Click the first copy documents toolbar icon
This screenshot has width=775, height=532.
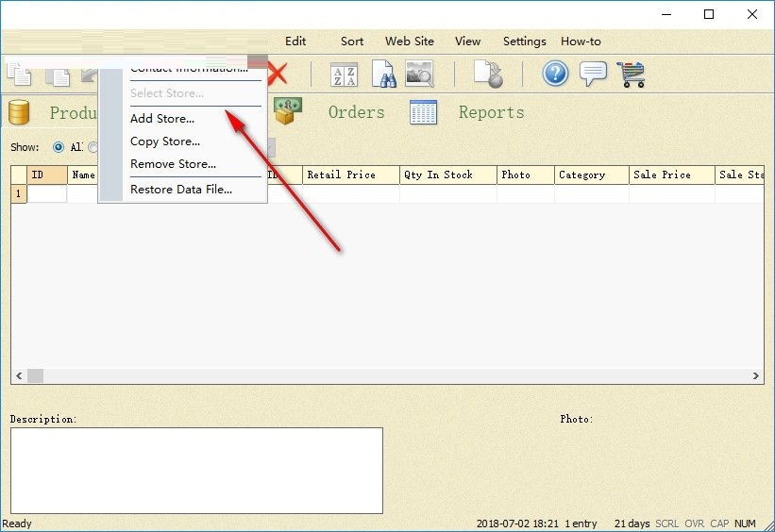[x=19, y=75]
